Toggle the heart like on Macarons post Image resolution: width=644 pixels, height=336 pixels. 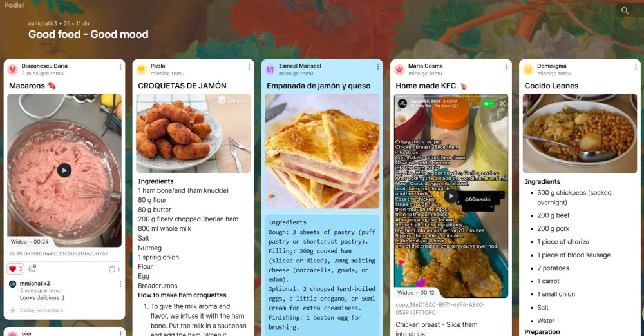(15, 269)
